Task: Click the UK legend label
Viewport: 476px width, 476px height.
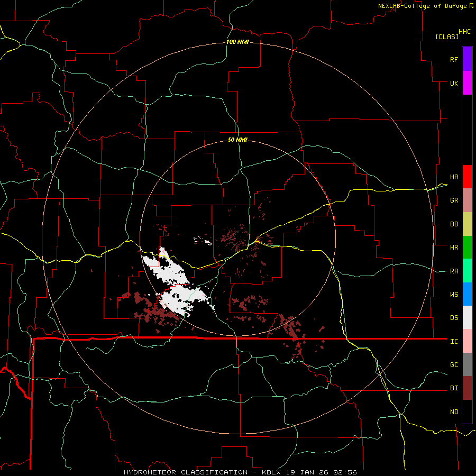Action: click(454, 83)
